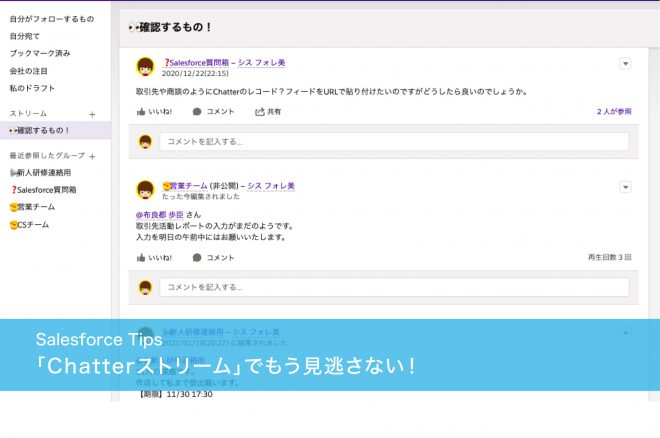The height and width of the screenshot is (438, 660).
Task: Open the Salesforce質問箱 group in the sidebar
Action: click(43, 190)
